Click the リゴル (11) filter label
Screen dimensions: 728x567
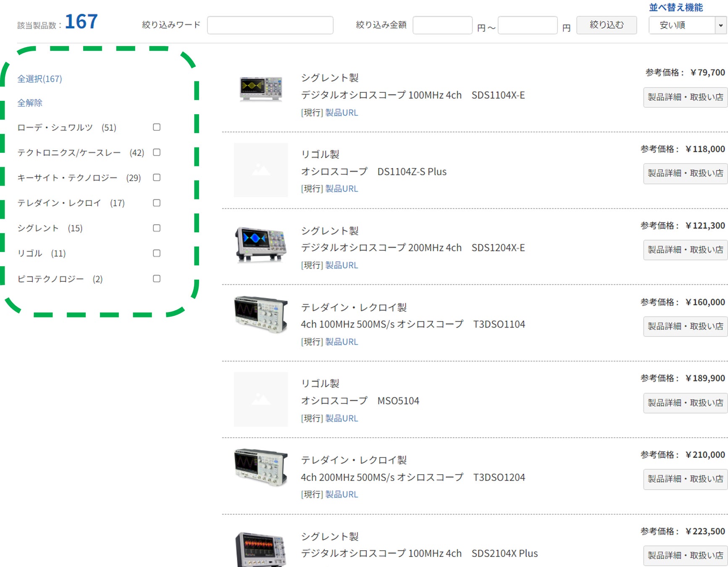point(42,253)
